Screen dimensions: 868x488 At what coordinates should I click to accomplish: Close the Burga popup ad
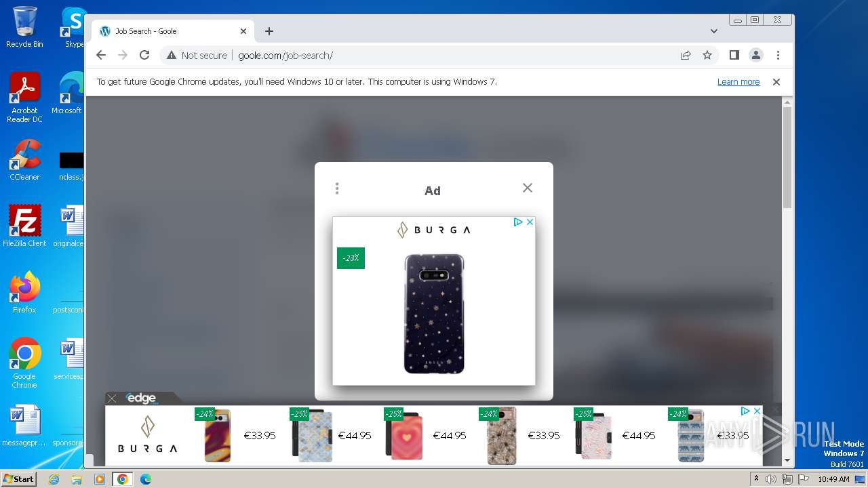point(530,222)
